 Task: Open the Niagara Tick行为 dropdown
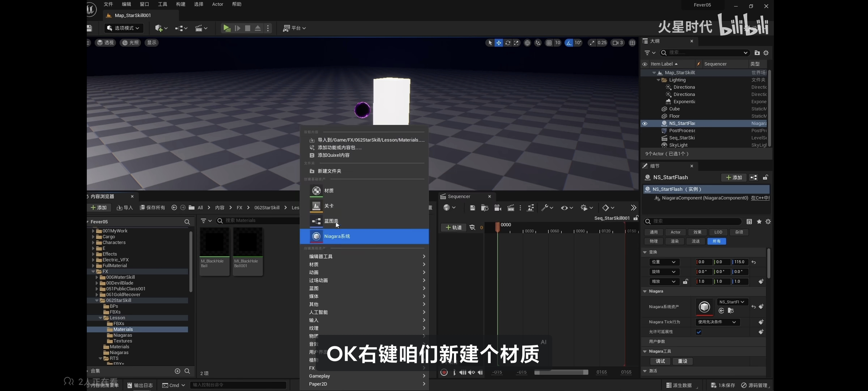(717, 322)
